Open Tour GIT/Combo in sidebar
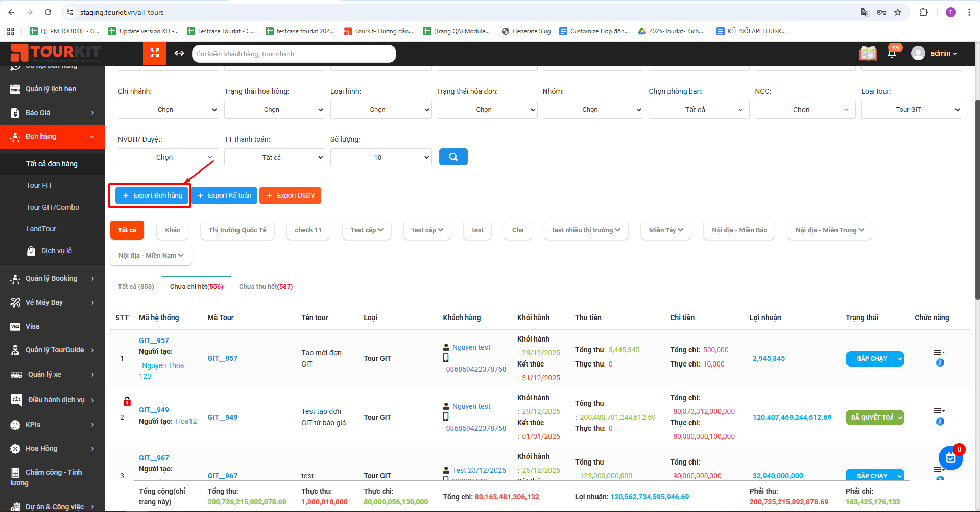 click(x=53, y=207)
